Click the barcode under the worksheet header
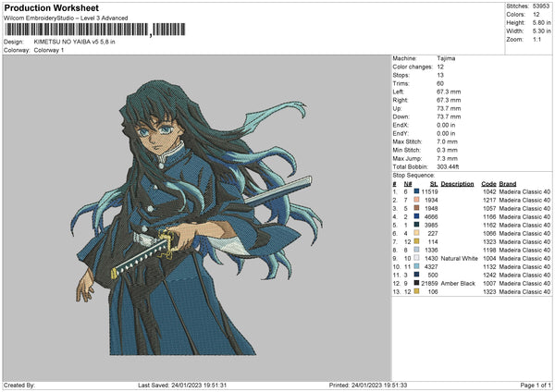This screenshot has height=392, width=555. click(95, 30)
